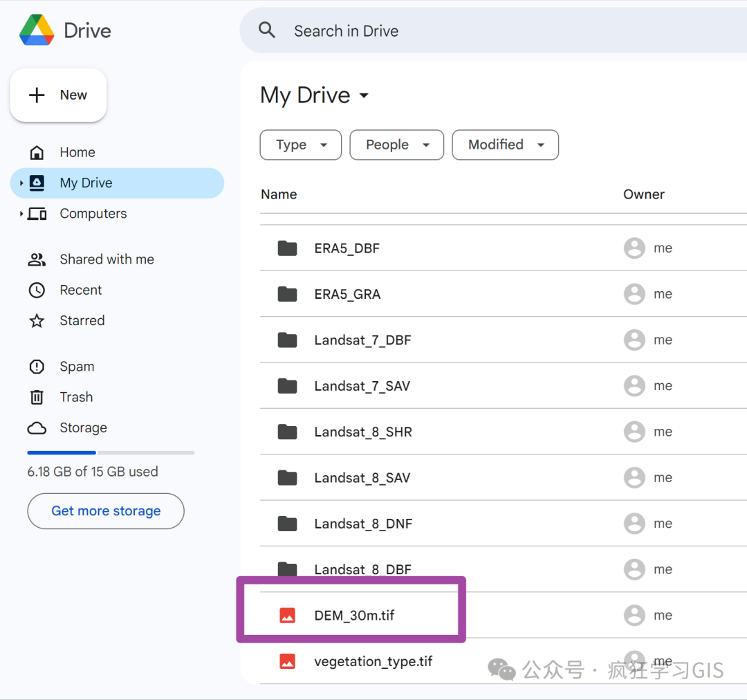Select My Drive in the sidebar
This screenshot has width=747, height=700.
pyautogui.click(x=117, y=183)
